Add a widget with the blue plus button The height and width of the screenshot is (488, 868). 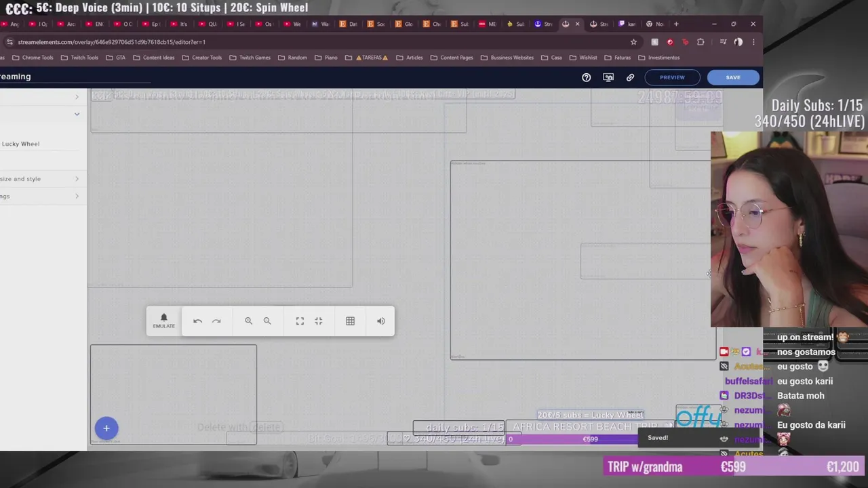click(106, 428)
